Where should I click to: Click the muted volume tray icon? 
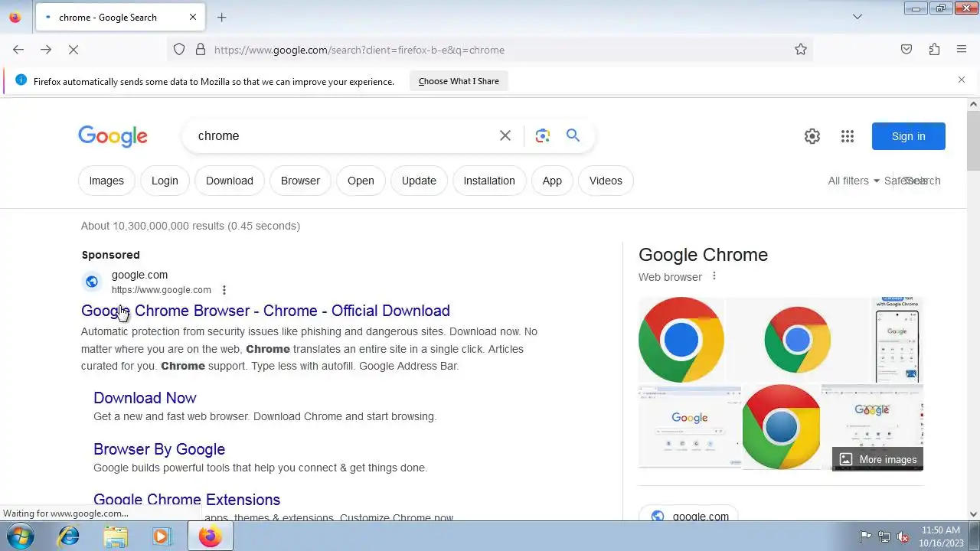[x=903, y=536]
